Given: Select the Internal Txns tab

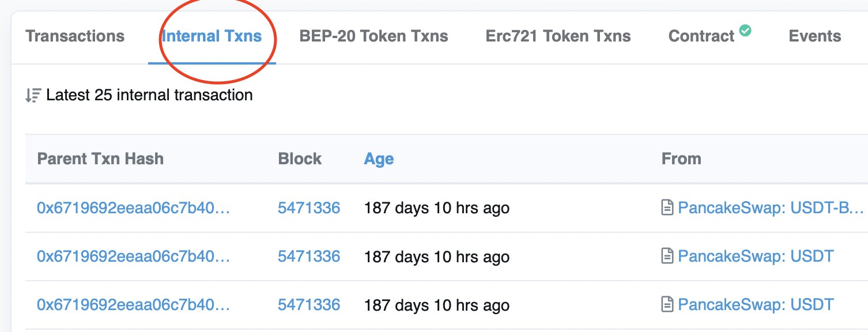Looking at the screenshot, I should [x=212, y=36].
